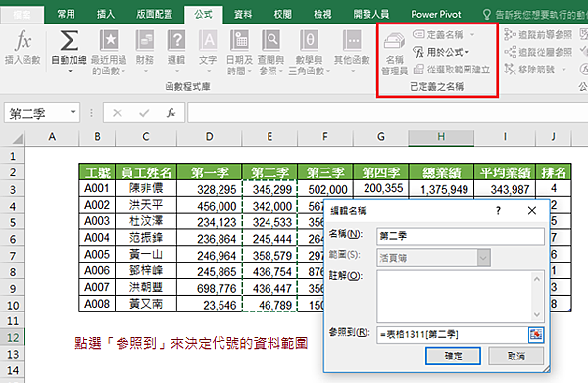588x383 pixels.
Task: Switch to the Developer (開發人員) tab
Action: pyautogui.click(x=371, y=15)
